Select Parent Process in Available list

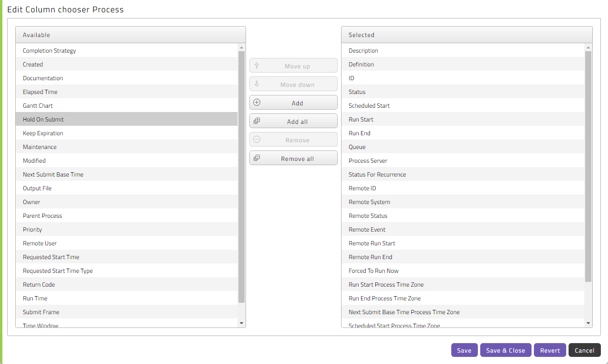coord(126,215)
